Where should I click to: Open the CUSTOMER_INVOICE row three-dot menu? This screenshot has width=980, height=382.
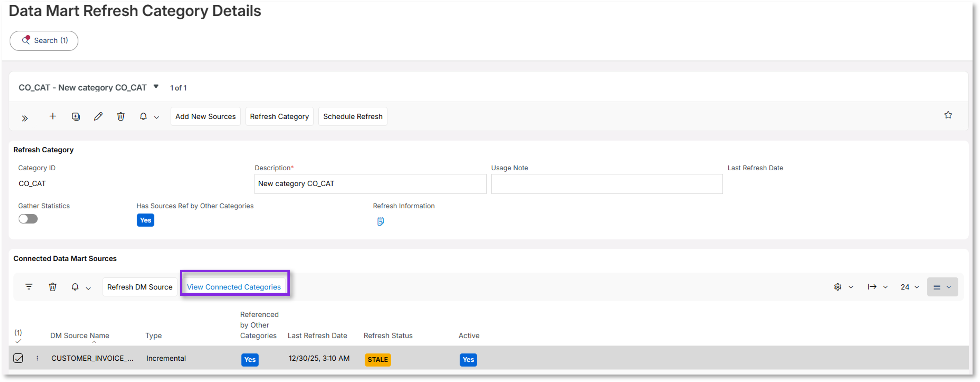point(37,358)
